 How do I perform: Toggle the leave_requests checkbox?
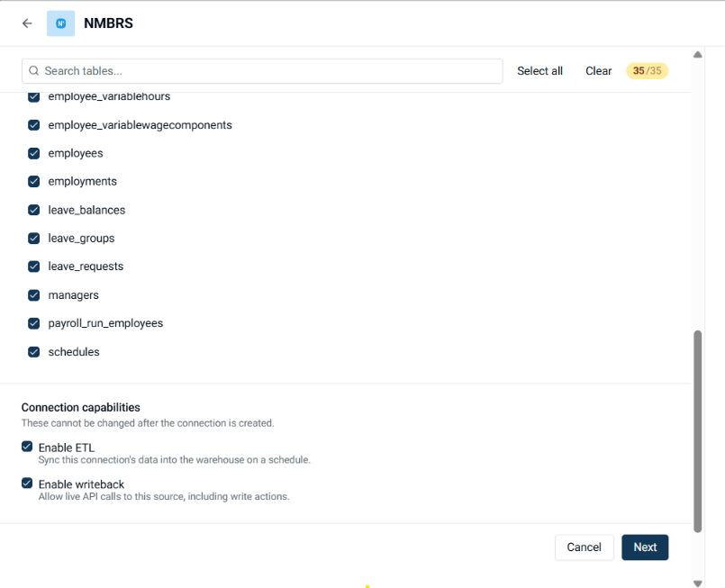tap(33, 267)
